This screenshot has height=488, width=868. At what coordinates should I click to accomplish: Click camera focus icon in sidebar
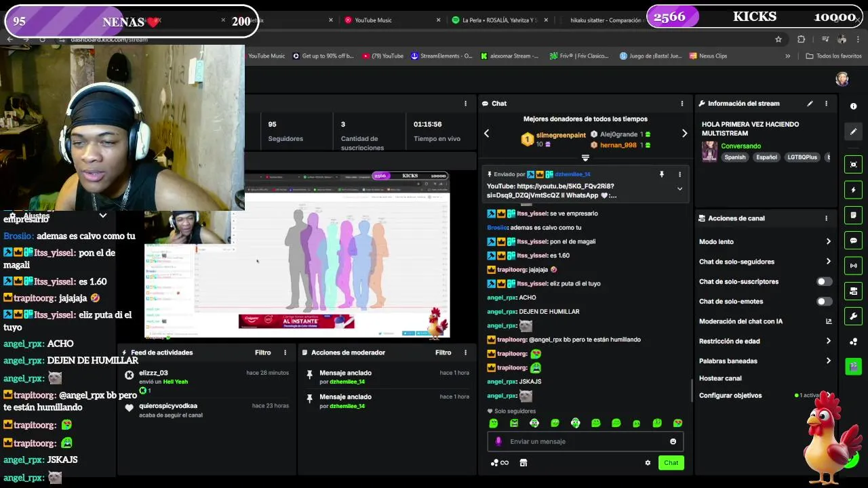point(854,165)
